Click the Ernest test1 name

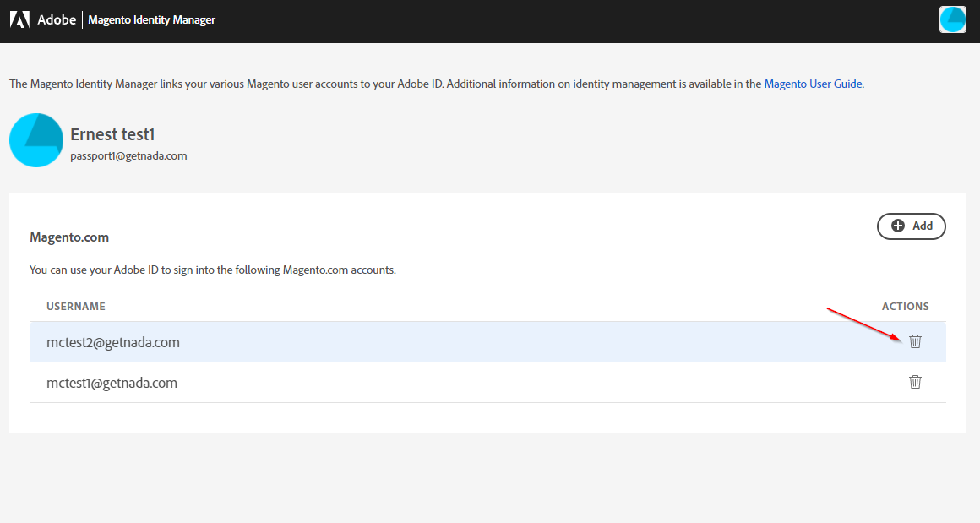[112, 134]
